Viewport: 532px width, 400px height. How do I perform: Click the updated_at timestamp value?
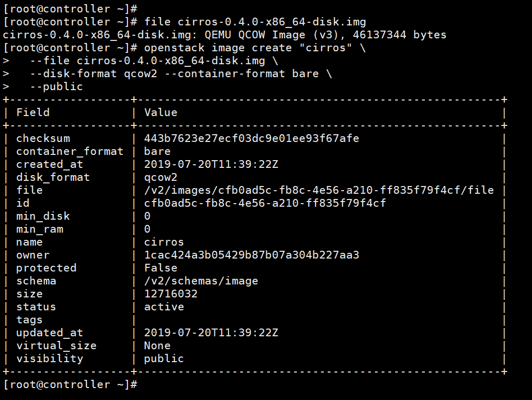211,333
